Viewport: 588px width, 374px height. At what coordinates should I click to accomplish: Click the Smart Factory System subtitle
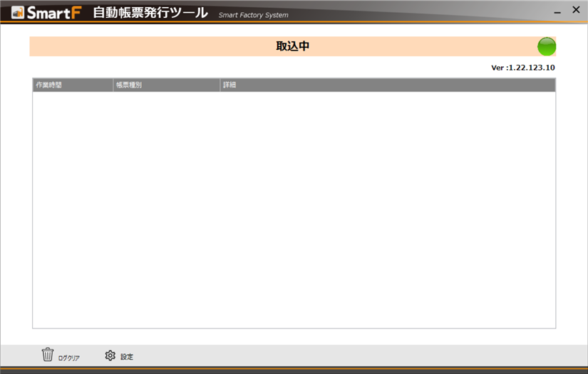click(x=253, y=15)
